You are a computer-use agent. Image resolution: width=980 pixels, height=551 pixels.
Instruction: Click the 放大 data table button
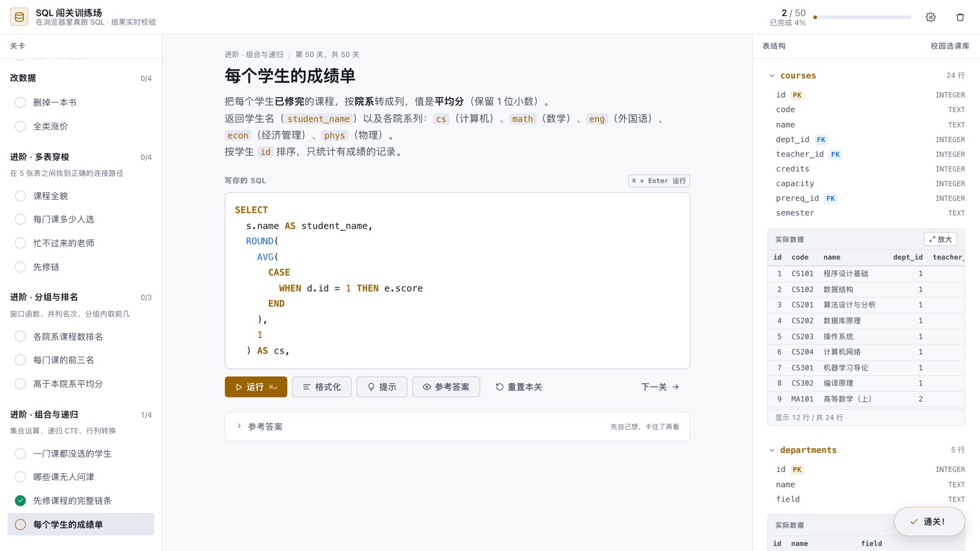coord(940,239)
